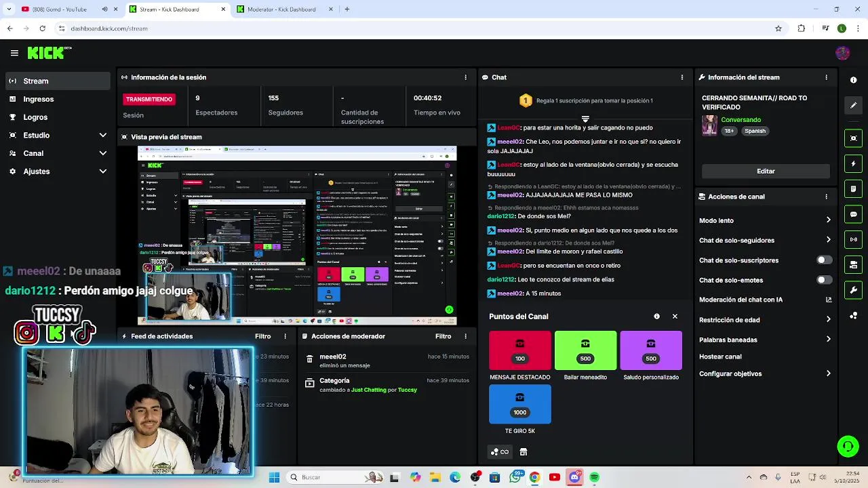Open Discord from the taskbar

(574, 477)
